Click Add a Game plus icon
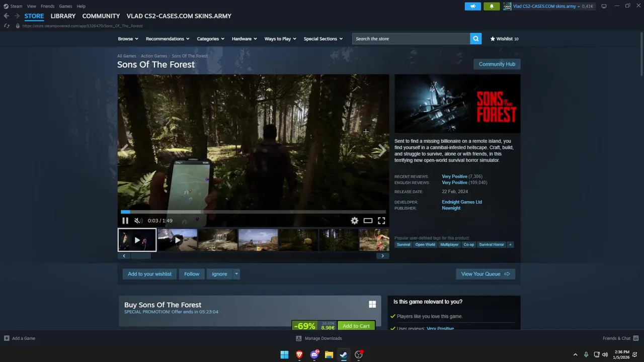The width and height of the screenshot is (644, 362). [7, 338]
